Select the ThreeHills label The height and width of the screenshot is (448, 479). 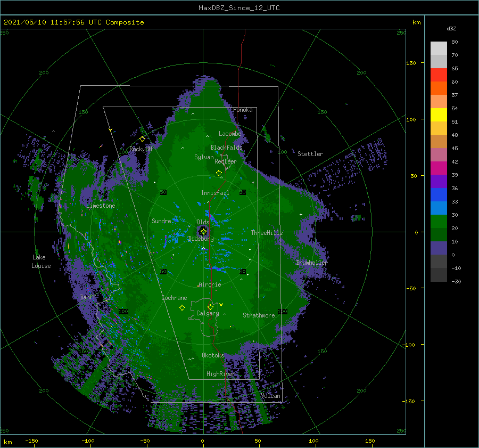267,233
